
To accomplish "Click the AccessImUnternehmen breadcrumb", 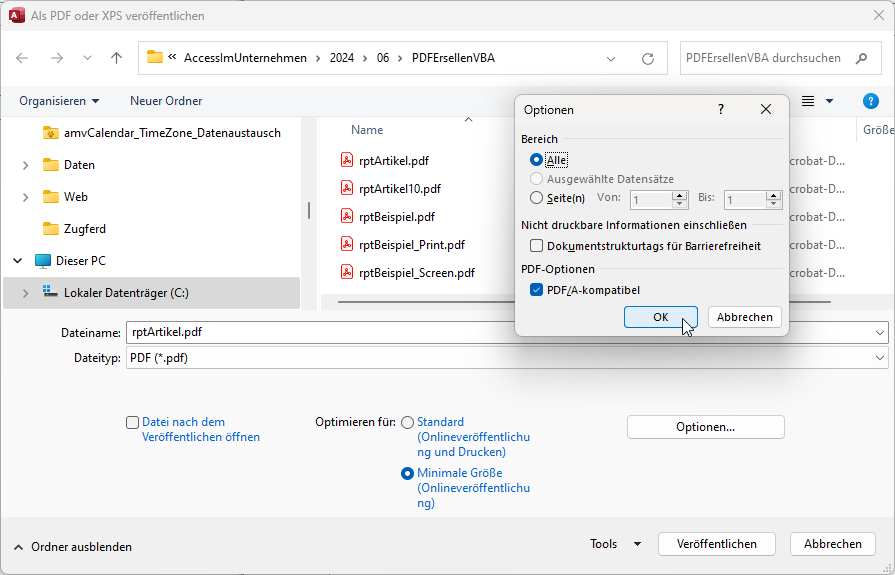I will tap(245, 58).
